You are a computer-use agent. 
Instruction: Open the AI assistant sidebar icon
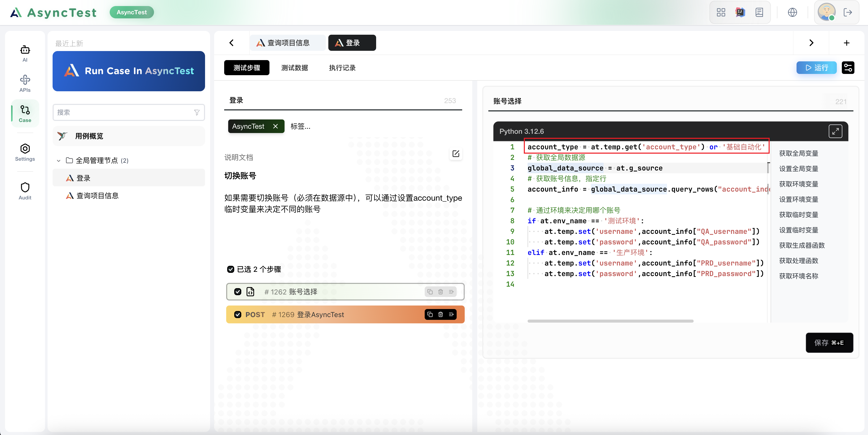click(x=25, y=53)
